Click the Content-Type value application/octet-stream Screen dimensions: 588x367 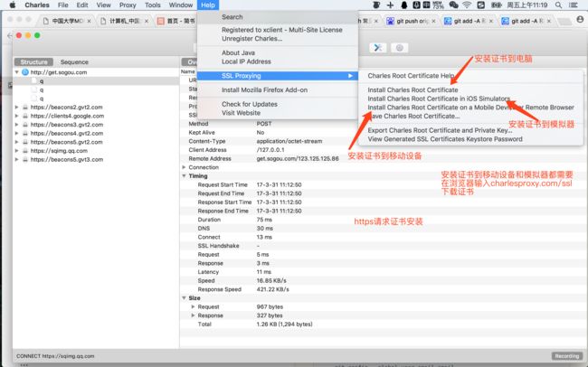(x=289, y=141)
